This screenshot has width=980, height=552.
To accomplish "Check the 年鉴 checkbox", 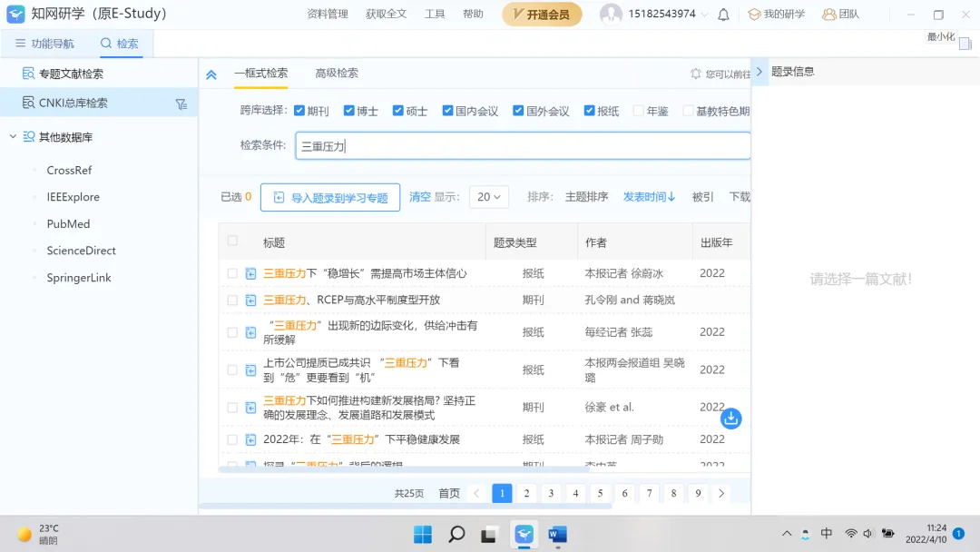I will tap(639, 111).
